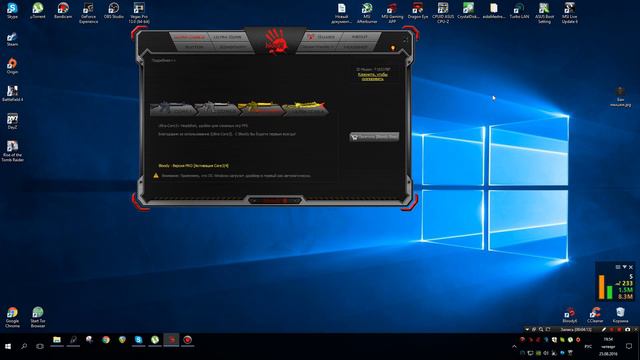Click the Bloody red hand logo

coord(276,42)
